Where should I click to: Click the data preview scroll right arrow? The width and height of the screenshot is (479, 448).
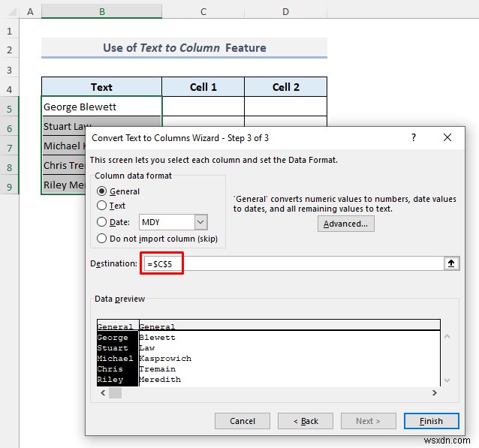pos(435,392)
